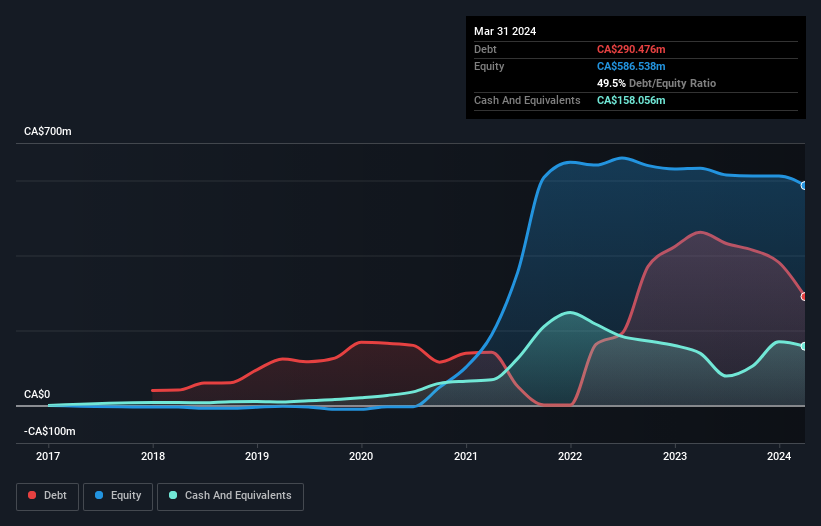821x526 pixels.
Task: Click the Equity value CA$586.538m
Action: pyautogui.click(x=631, y=66)
